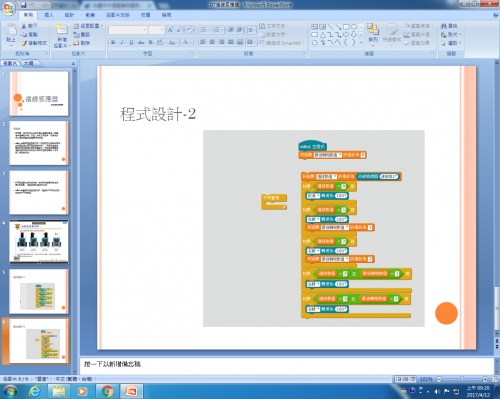Open the Office button menu

(9, 8)
